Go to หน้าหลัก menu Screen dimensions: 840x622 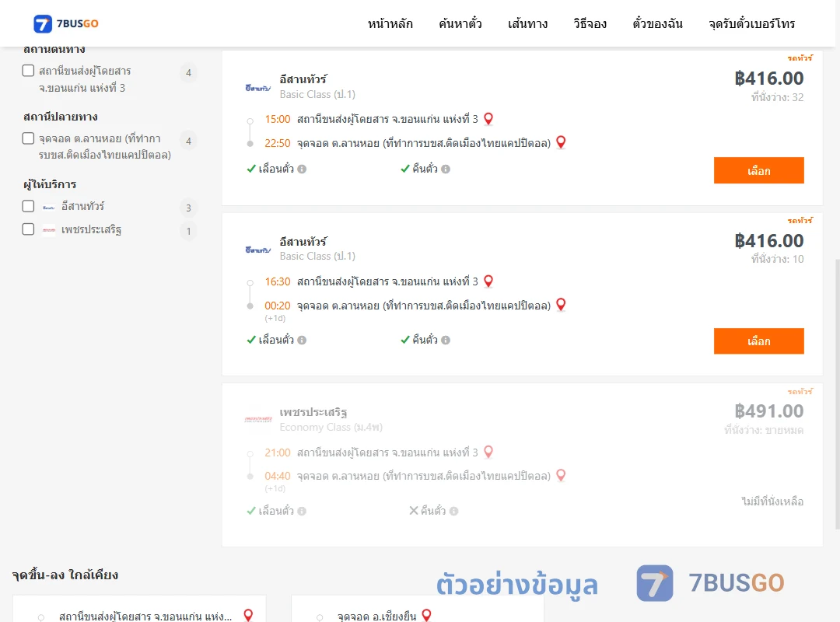pos(390,23)
